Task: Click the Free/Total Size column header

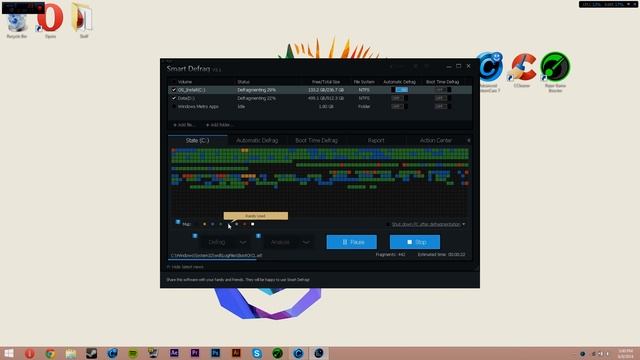Action: coord(326,82)
